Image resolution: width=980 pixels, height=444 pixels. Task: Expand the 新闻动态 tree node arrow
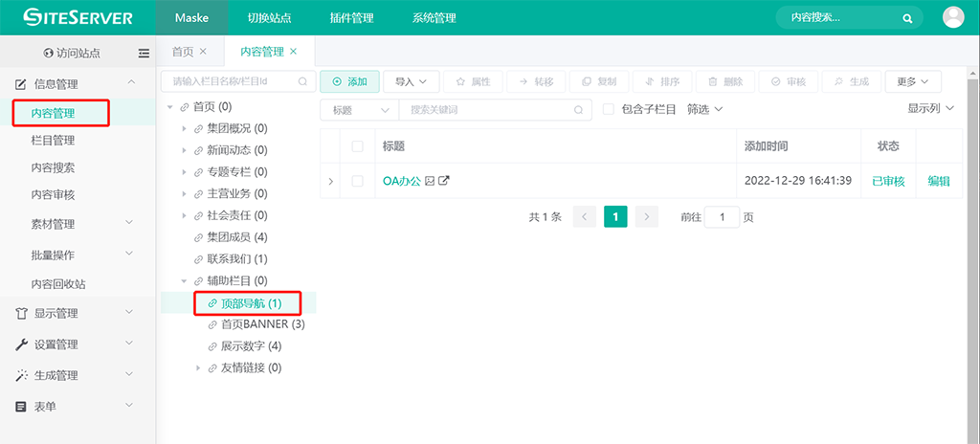tap(184, 150)
